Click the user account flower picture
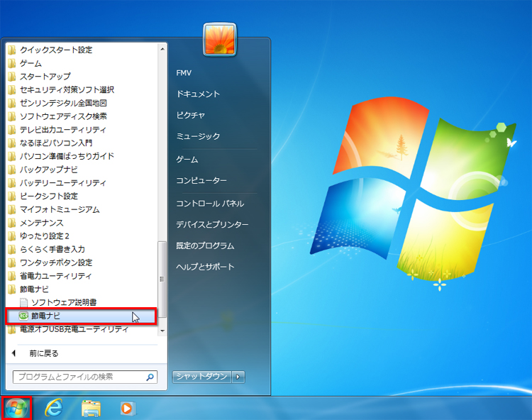 pyautogui.click(x=220, y=39)
